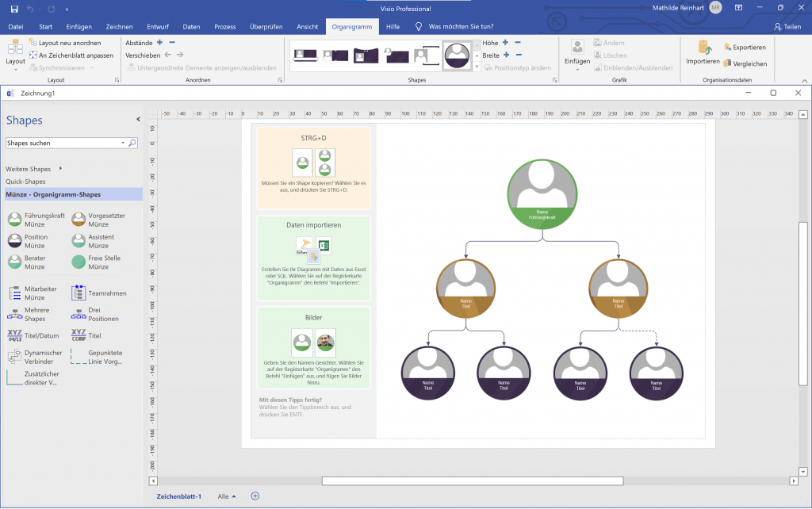Viewport: 812px width, 509px height.
Task: Click the Importieren icon in Organisationsdaten
Action: pyautogui.click(x=704, y=49)
